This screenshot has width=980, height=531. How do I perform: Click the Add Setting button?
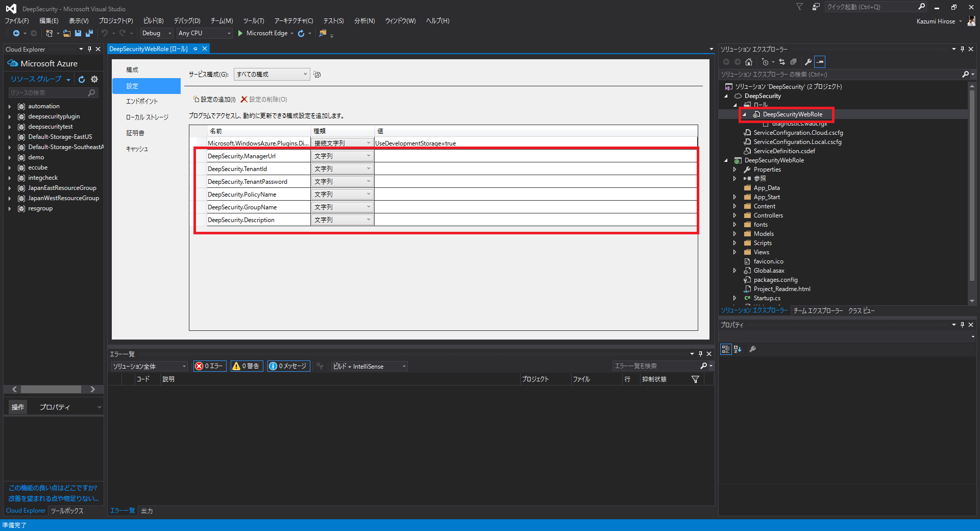pyautogui.click(x=214, y=100)
